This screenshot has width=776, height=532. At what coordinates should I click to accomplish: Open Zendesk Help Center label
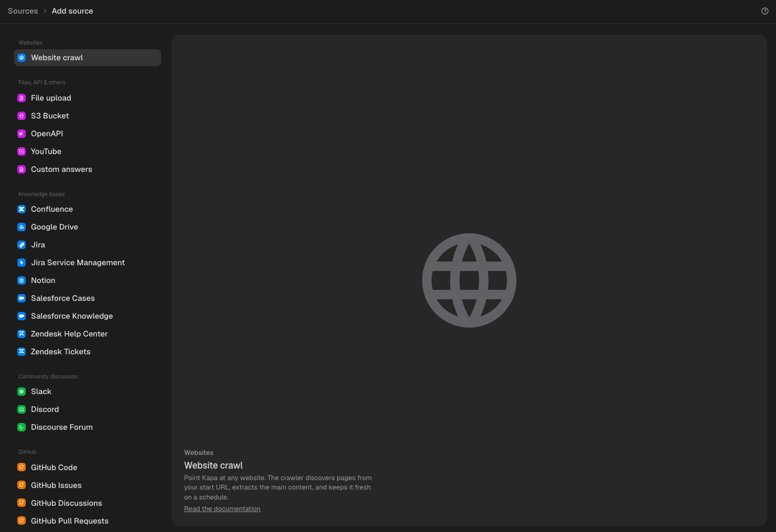[69, 334]
